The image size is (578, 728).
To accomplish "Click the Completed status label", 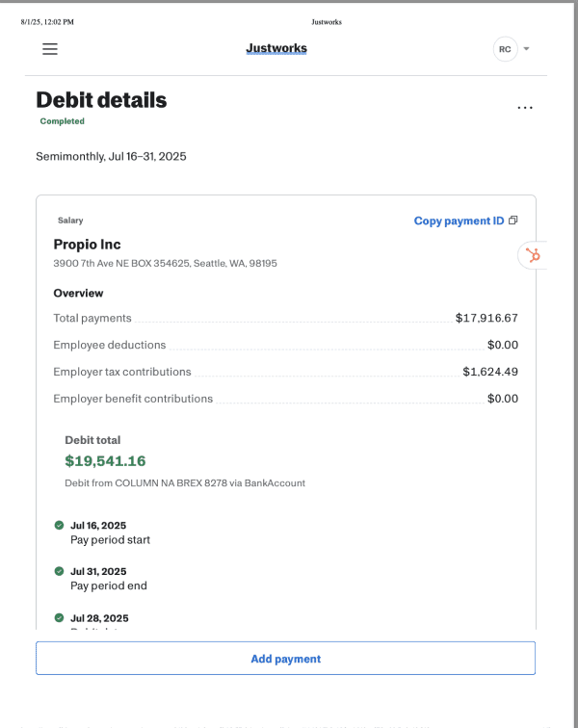I will tap(63, 121).
